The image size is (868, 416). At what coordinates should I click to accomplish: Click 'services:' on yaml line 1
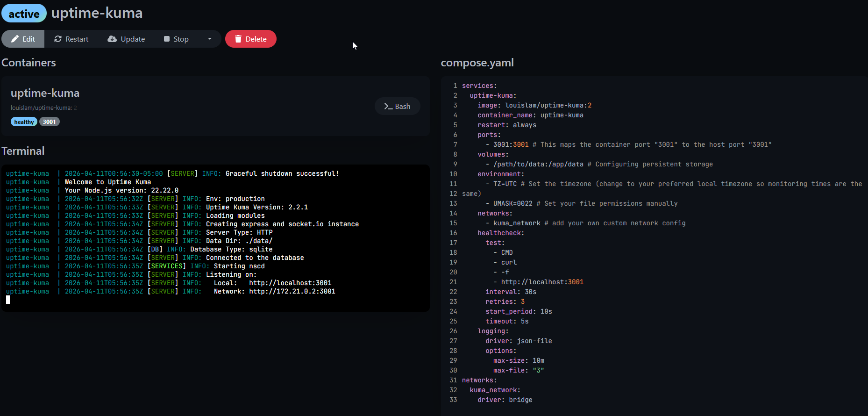coord(479,86)
